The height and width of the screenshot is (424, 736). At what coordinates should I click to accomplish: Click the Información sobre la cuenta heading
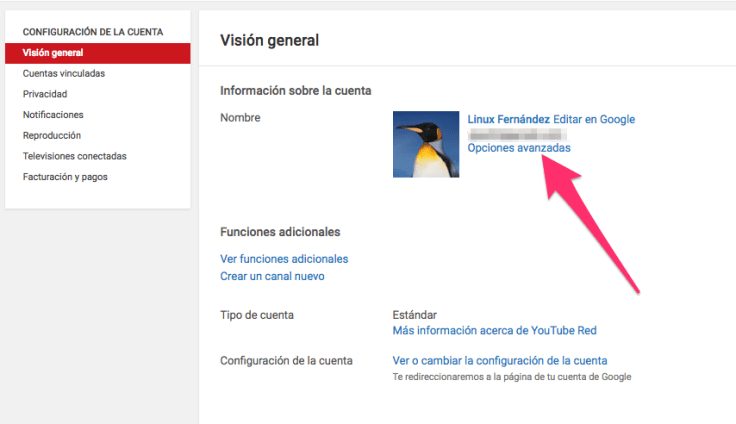(x=295, y=91)
